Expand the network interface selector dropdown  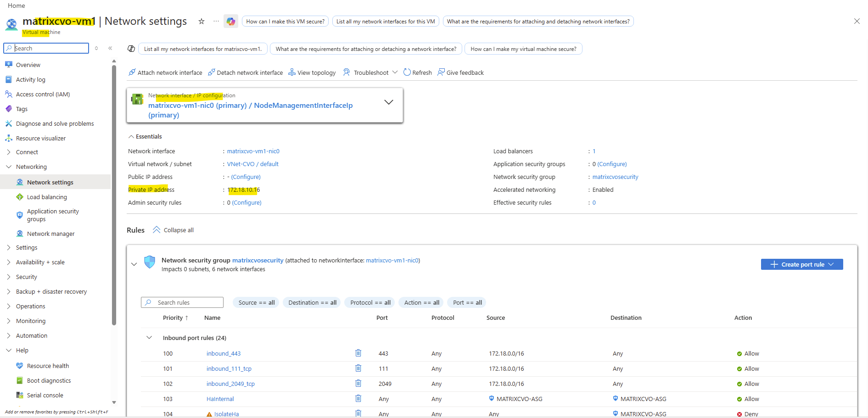click(x=388, y=102)
